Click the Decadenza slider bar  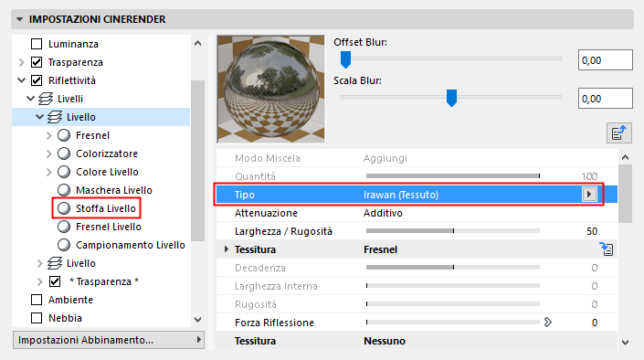(x=452, y=268)
